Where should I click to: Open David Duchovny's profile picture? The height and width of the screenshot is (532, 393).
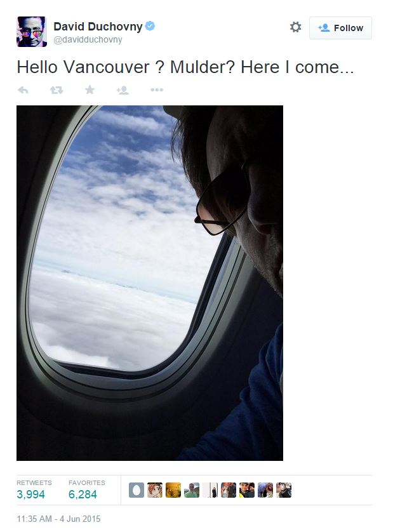point(32,32)
